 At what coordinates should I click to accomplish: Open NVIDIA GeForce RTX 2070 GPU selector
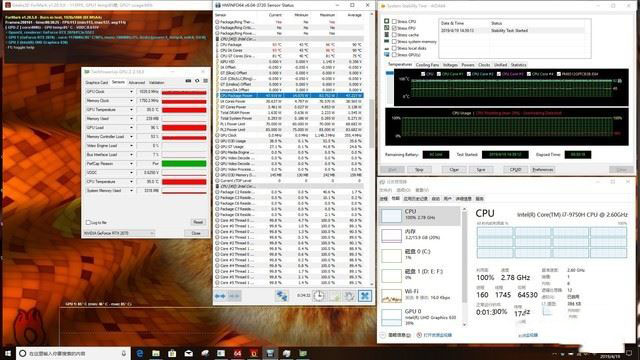click(119, 233)
